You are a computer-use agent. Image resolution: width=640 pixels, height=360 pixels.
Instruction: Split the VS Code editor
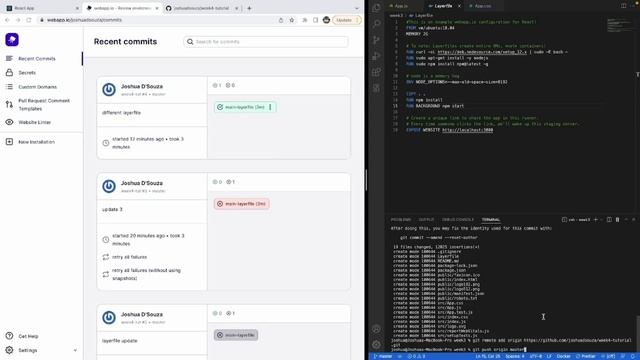click(623, 6)
